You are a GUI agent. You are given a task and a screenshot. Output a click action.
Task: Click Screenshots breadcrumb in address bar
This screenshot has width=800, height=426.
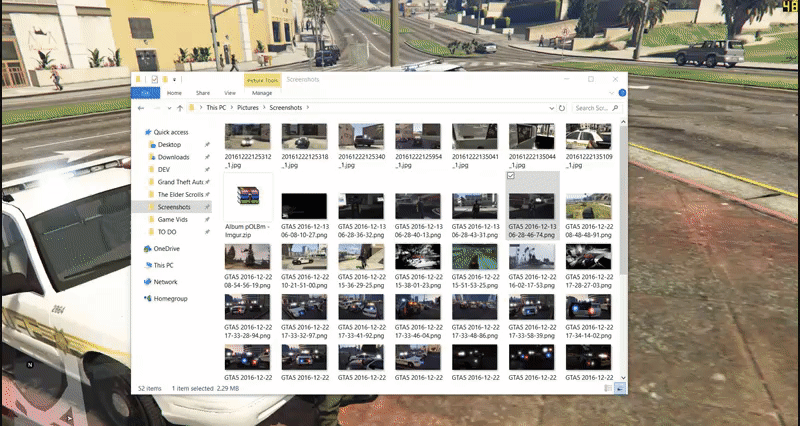[286, 108]
